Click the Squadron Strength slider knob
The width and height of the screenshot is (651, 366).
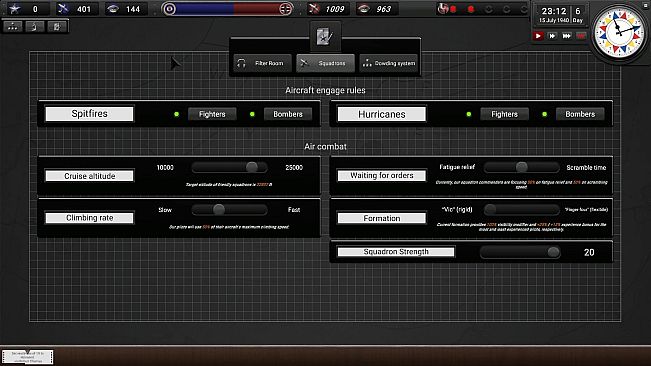[553, 252]
